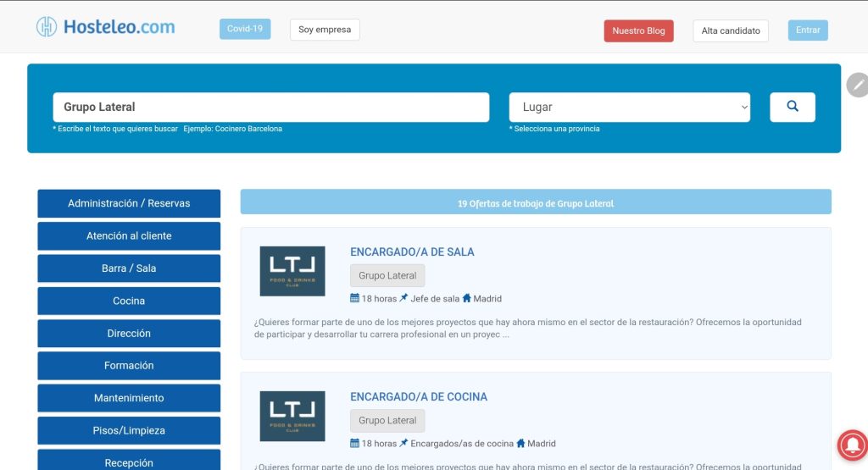Click Madrid in Encargado/a de Cocina listing
868x470 pixels.
pos(542,444)
